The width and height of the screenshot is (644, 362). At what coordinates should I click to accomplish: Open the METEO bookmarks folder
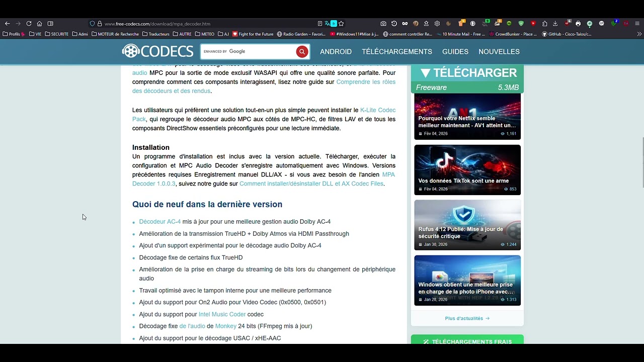pos(205,34)
